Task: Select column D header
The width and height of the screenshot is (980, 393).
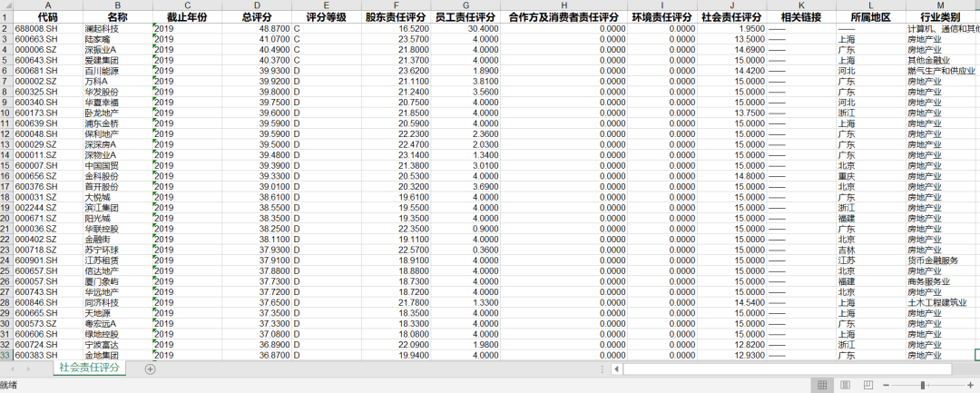Action: point(257,5)
